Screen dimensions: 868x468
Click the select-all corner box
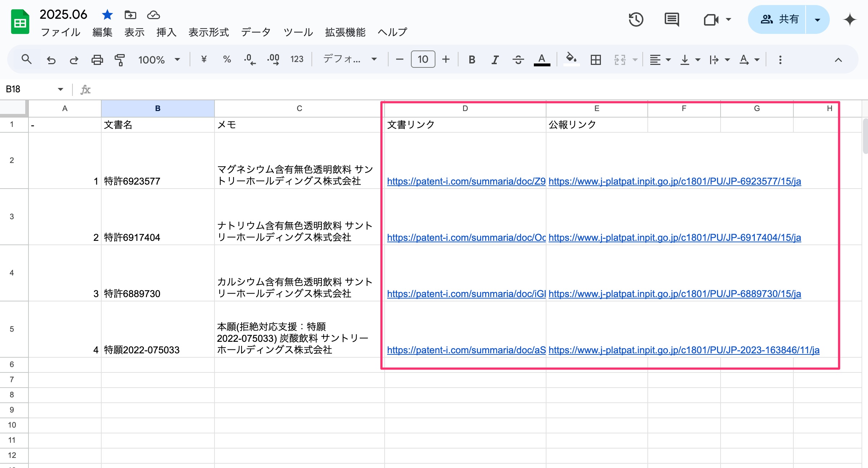[14, 109]
